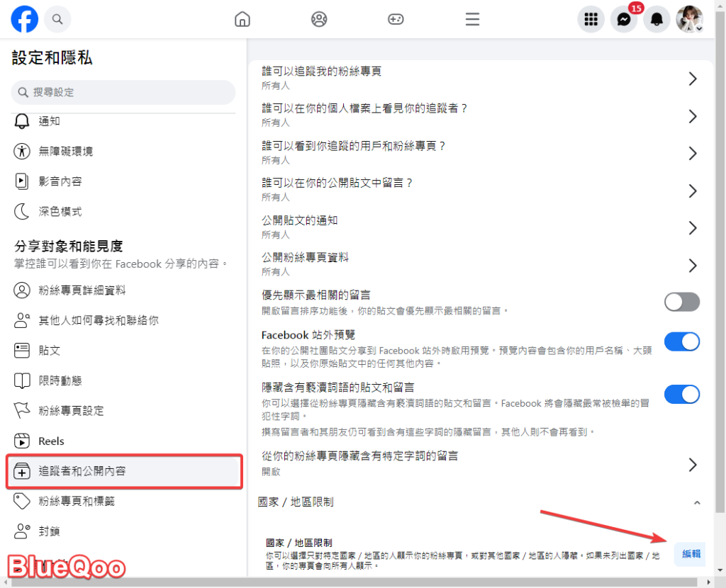
Task: Expand 從你的粉絲專頁隱藏含有特定字詞的留言 arrow
Action: 693,464
